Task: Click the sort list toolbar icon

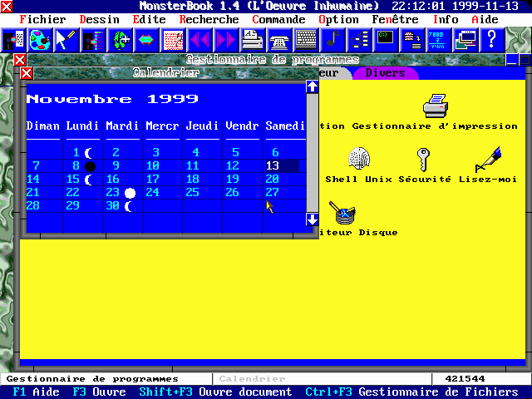Action: point(411,40)
